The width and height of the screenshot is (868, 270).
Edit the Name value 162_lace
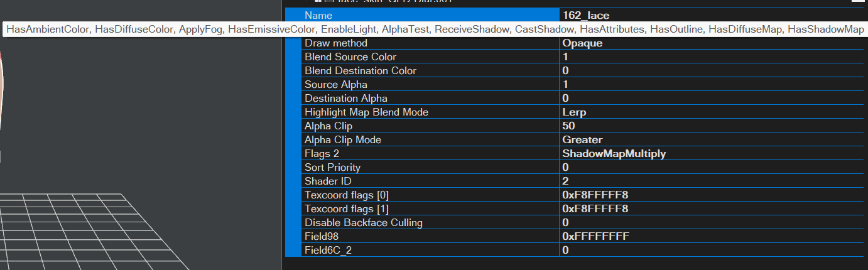713,15
